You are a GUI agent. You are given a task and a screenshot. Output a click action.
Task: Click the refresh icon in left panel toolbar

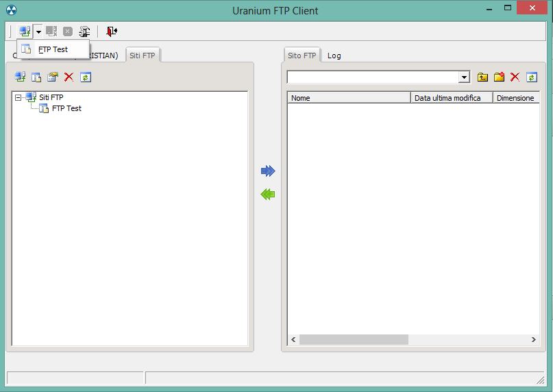click(86, 77)
